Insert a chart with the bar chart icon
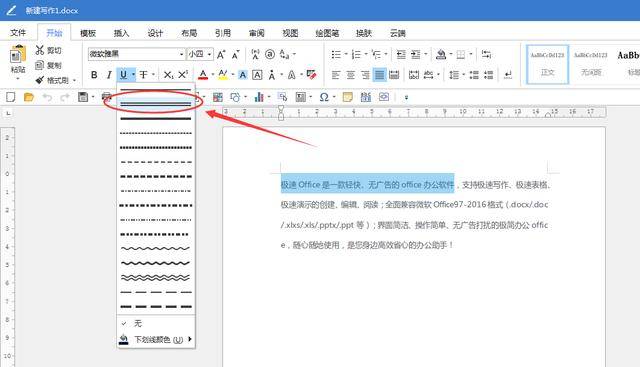This screenshot has width=640, height=367. (x=259, y=97)
